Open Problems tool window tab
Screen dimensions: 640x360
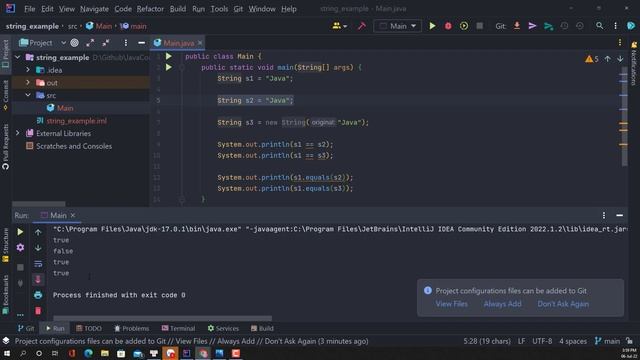[x=131, y=328]
